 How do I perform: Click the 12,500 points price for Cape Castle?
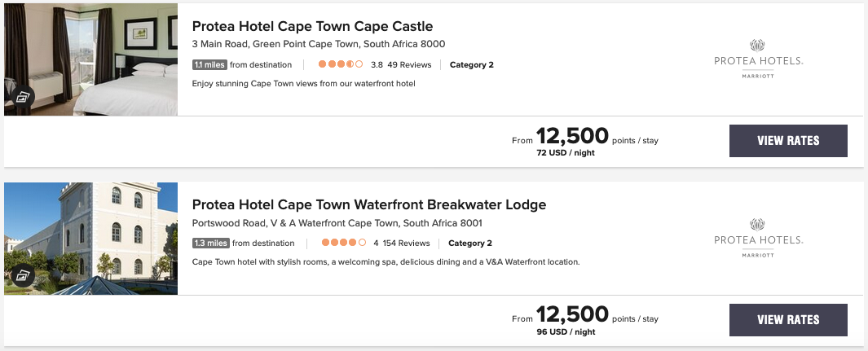pyautogui.click(x=572, y=136)
